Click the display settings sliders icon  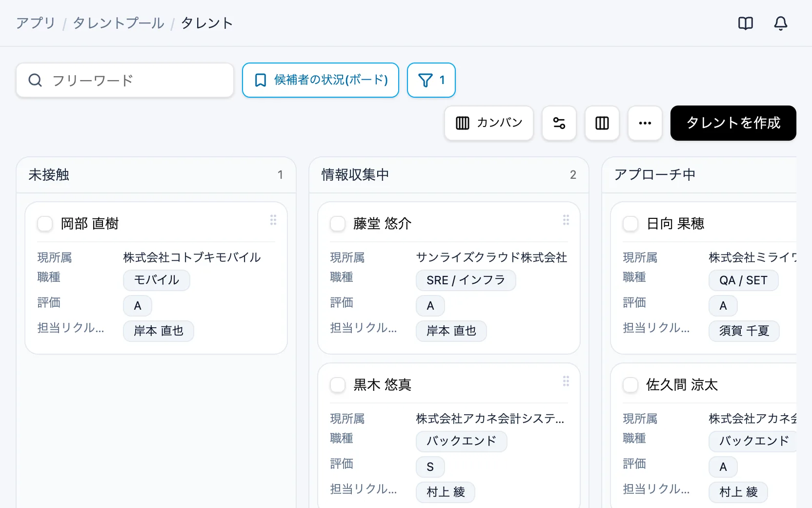point(559,123)
